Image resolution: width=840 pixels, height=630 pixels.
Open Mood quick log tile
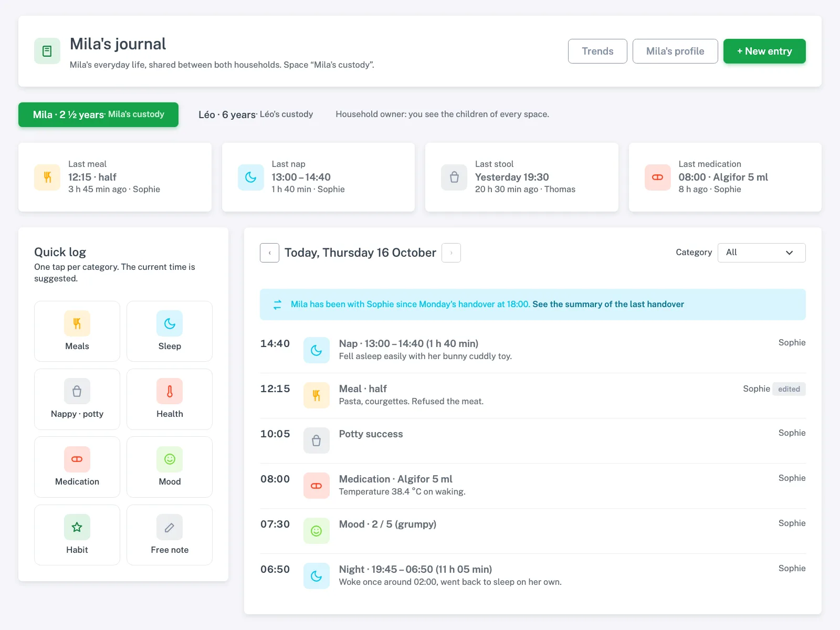click(x=170, y=467)
